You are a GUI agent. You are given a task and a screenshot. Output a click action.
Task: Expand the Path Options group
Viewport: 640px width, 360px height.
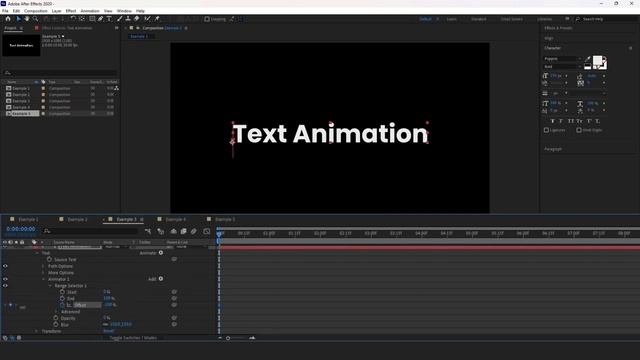(x=44, y=266)
